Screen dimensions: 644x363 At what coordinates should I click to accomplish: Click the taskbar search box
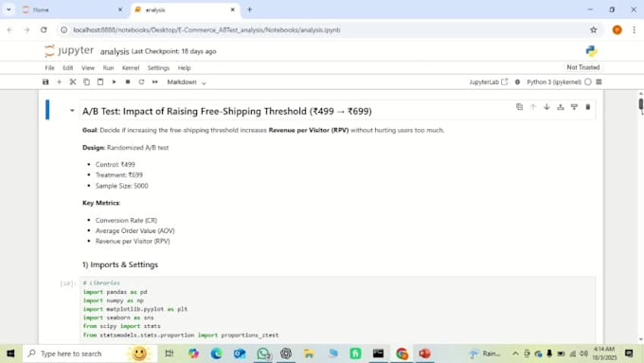tap(90, 354)
